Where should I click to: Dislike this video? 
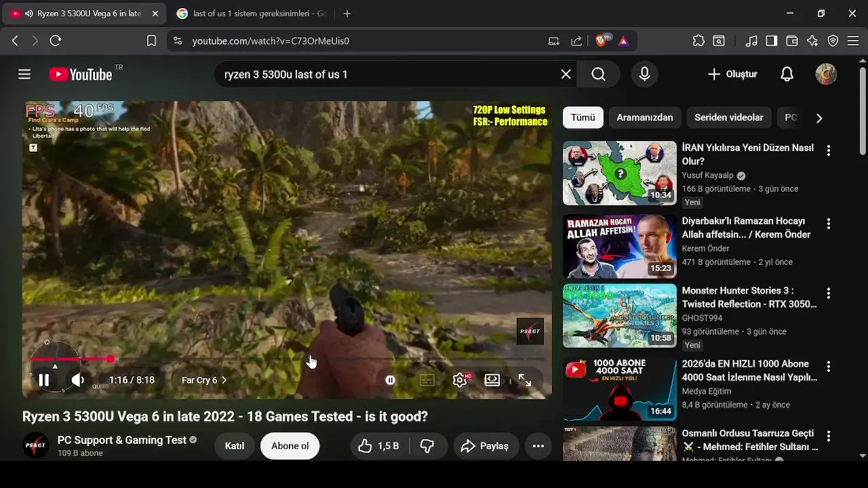point(427,446)
